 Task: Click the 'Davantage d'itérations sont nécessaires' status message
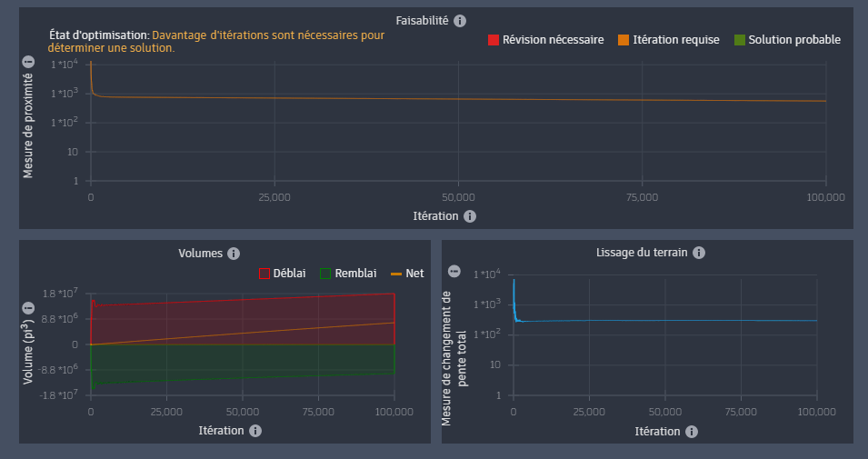216,42
